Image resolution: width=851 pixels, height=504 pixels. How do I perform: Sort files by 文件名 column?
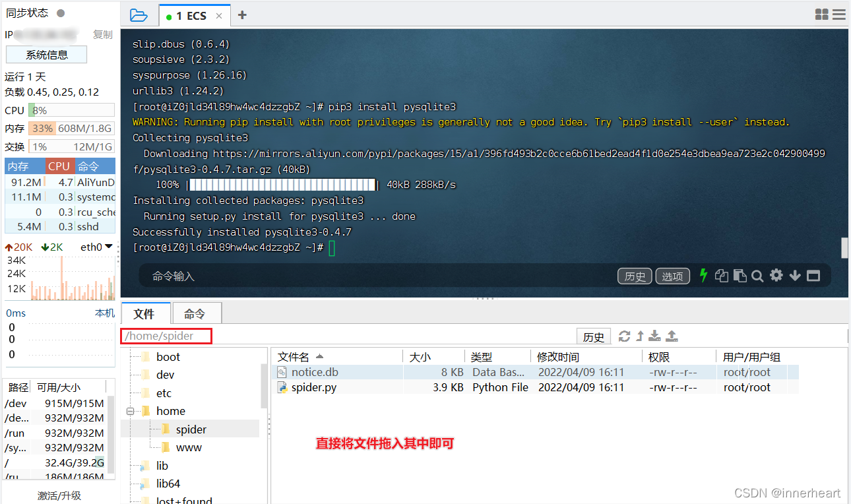pyautogui.click(x=338, y=357)
